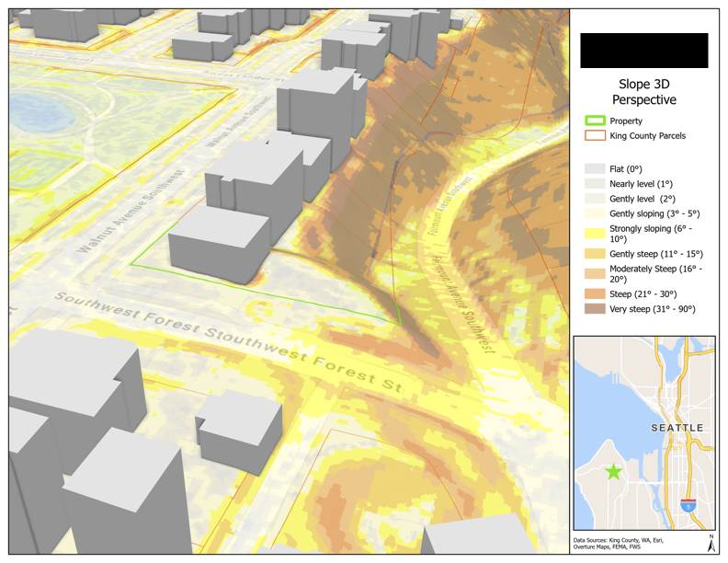728x563 pixels.
Task: Click the black redacted box above title
Action: click(643, 51)
